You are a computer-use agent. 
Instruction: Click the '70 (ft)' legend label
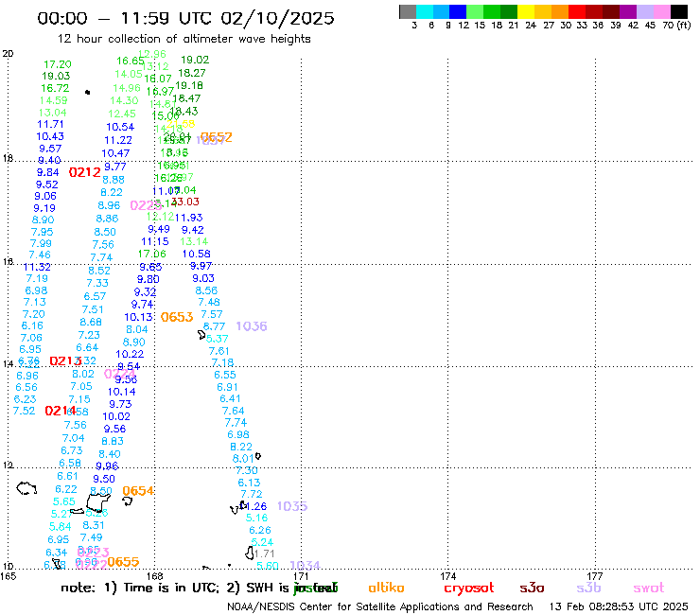(676, 25)
